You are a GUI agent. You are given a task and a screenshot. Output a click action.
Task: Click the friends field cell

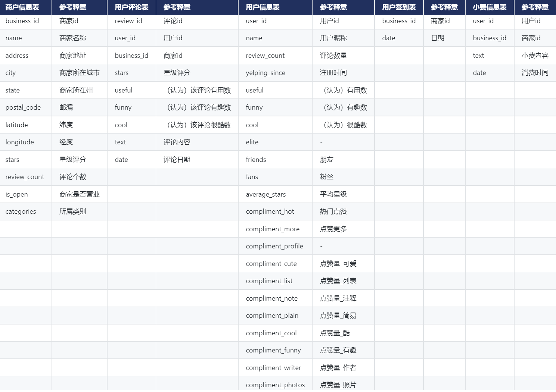pos(275,160)
